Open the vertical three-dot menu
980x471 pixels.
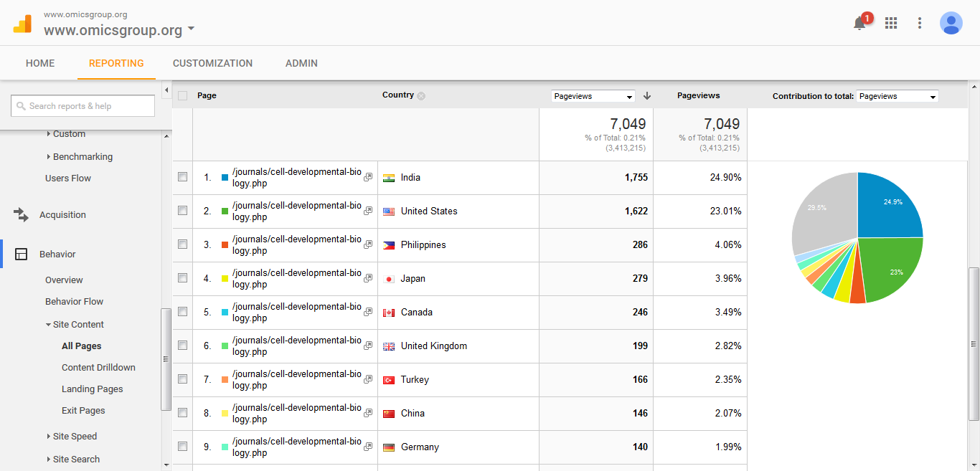click(920, 23)
